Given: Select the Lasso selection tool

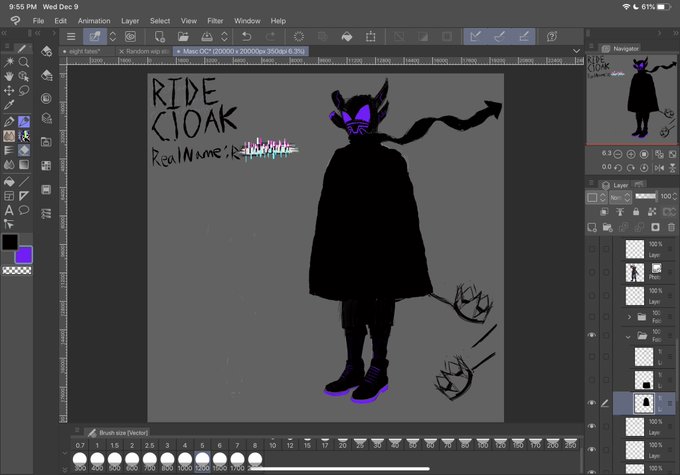Looking at the screenshot, I should [24, 90].
